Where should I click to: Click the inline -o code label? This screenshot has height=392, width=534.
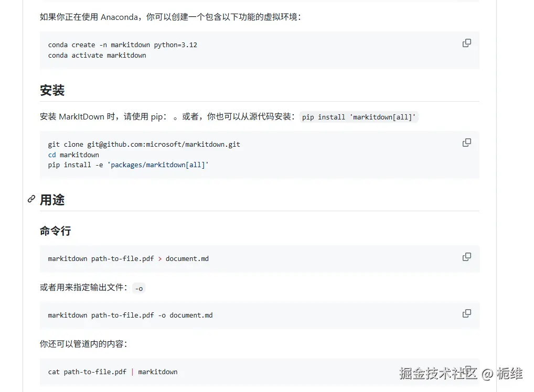(x=139, y=289)
